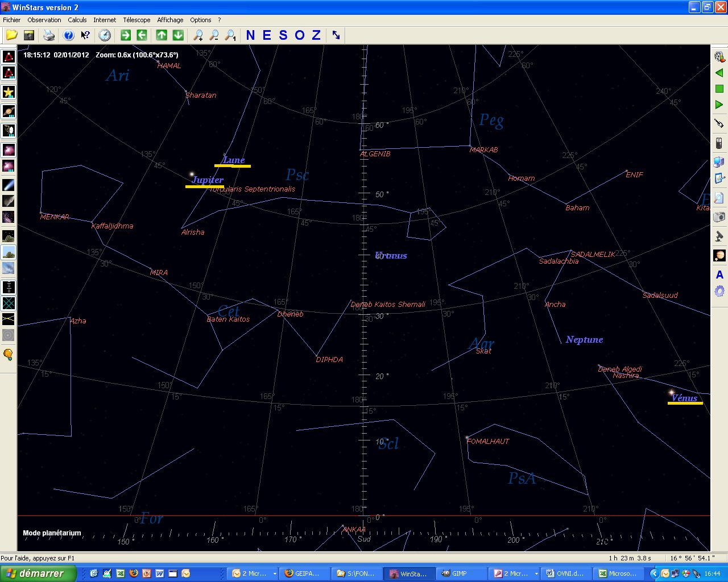Click the zoom out magnifier icon
This screenshot has width=728, height=582.
pos(214,35)
